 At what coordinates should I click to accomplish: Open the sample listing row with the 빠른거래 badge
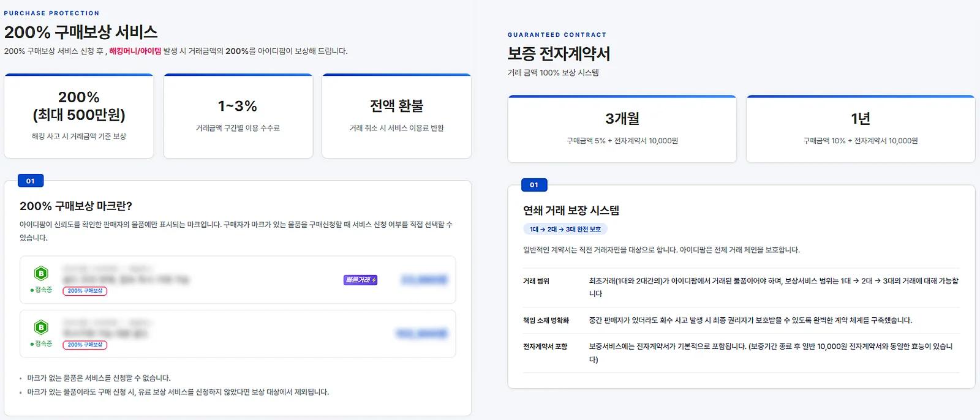[238, 280]
